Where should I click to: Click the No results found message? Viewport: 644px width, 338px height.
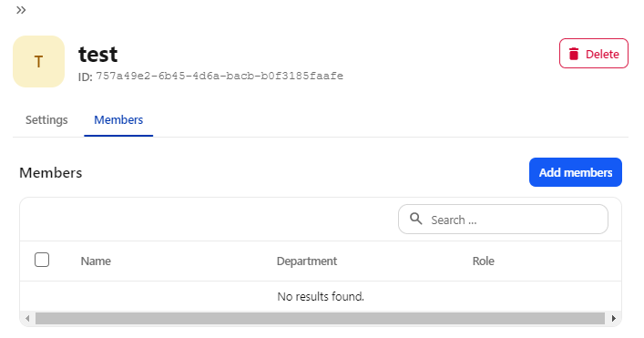pyautogui.click(x=321, y=296)
